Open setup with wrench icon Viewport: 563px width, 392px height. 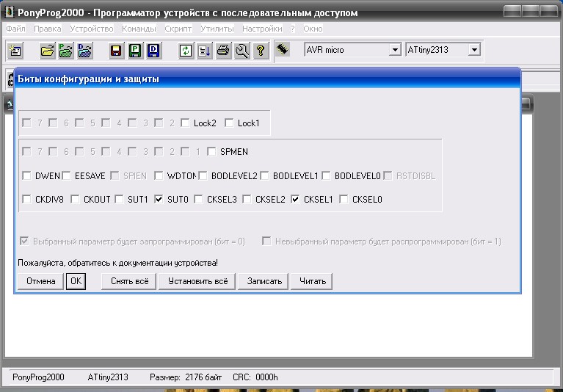(x=242, y=50)
